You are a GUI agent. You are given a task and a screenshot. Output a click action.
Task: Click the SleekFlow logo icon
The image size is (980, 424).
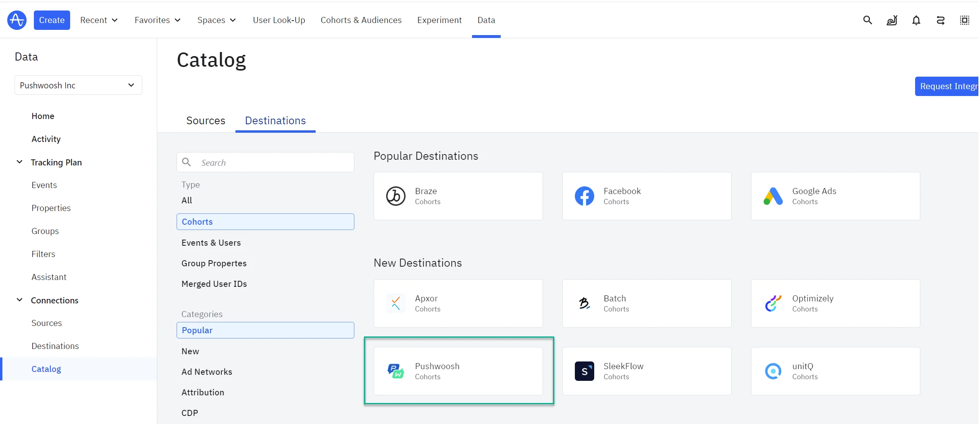coord(584,371)
